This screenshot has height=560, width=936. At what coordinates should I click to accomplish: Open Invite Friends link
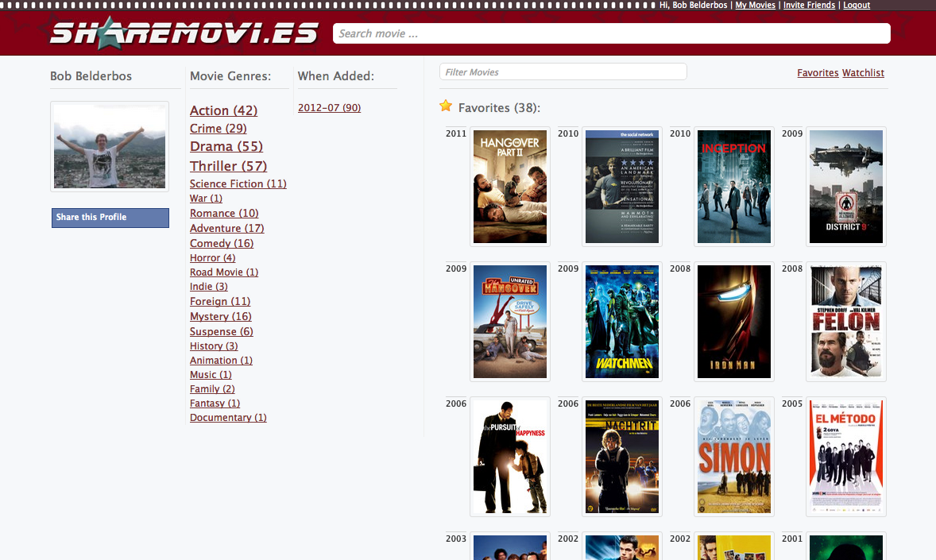point(809,5)
